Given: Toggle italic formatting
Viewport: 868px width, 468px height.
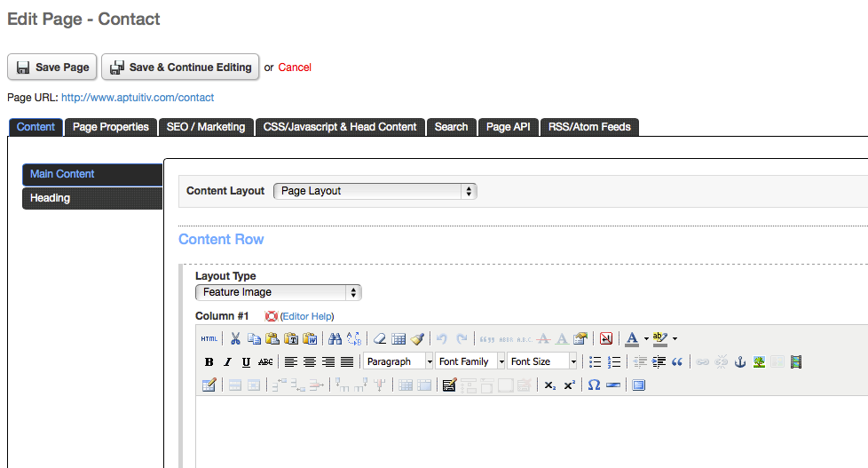Looking at the screenshot, I should (227, 361).
